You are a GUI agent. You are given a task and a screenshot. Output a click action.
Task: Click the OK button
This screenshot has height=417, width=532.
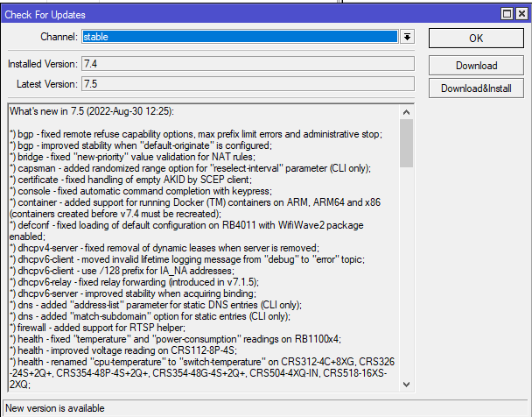[x=476, y=38]
